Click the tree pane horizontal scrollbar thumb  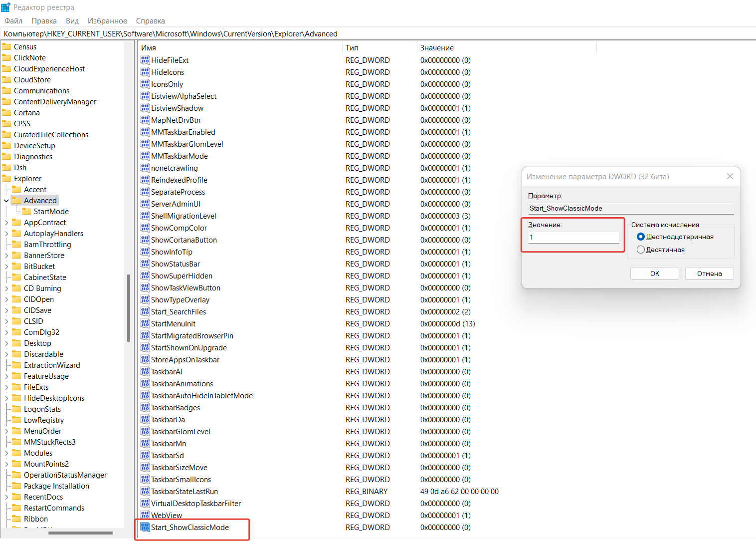click(80, 533)
